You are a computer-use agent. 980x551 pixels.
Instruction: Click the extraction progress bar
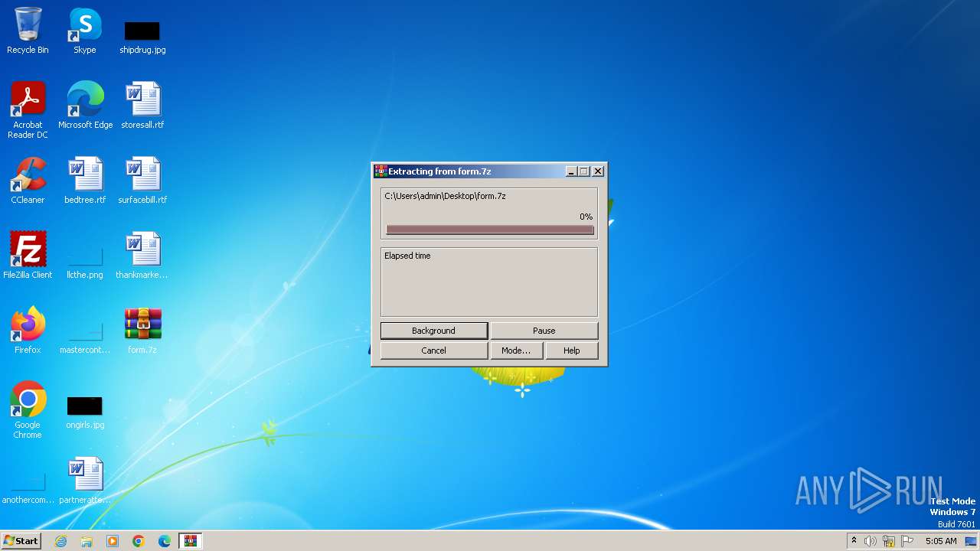pyautogui.click(x=490, y=230)
